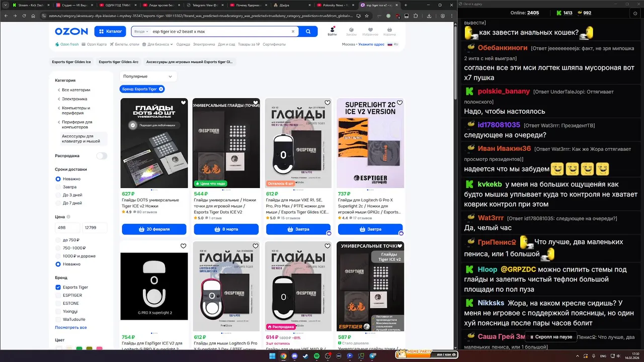Open the Войти profile icon
Viewport: 644px width, 362px height.
coord(332,31)
